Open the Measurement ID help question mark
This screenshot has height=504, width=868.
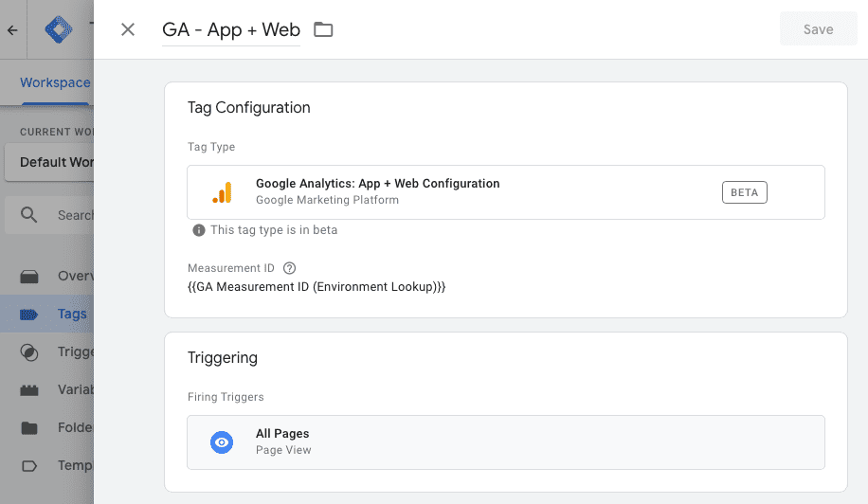point(289,268)
